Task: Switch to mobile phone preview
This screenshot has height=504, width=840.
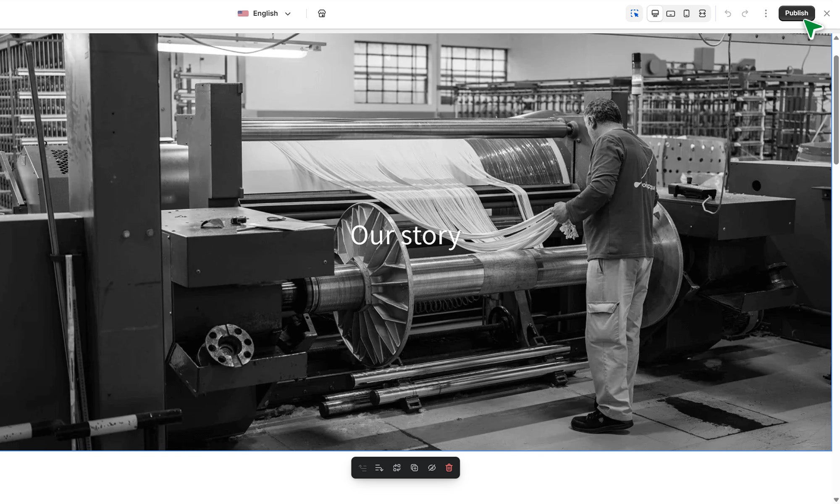Action: coord(686,13)
